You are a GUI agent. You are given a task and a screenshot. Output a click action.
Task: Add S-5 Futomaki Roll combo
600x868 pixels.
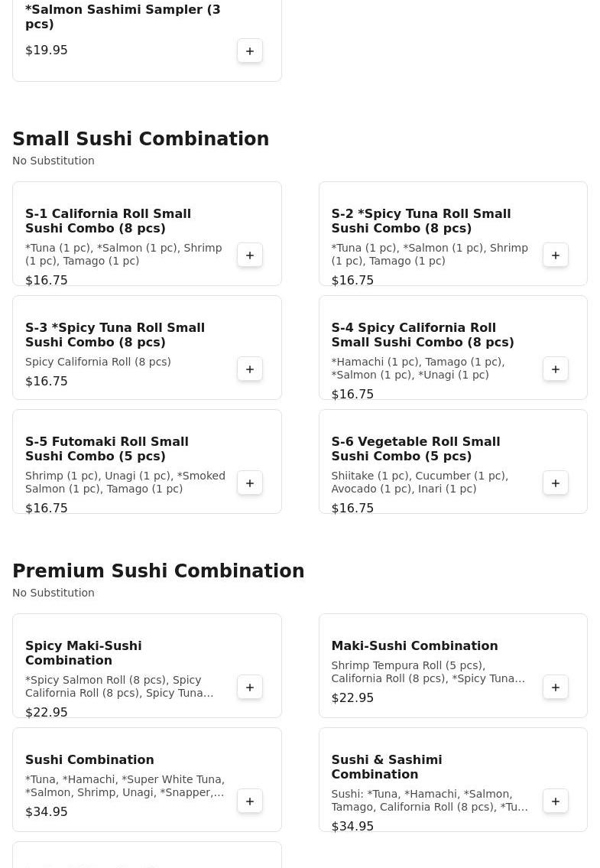[x=250, y=483]
